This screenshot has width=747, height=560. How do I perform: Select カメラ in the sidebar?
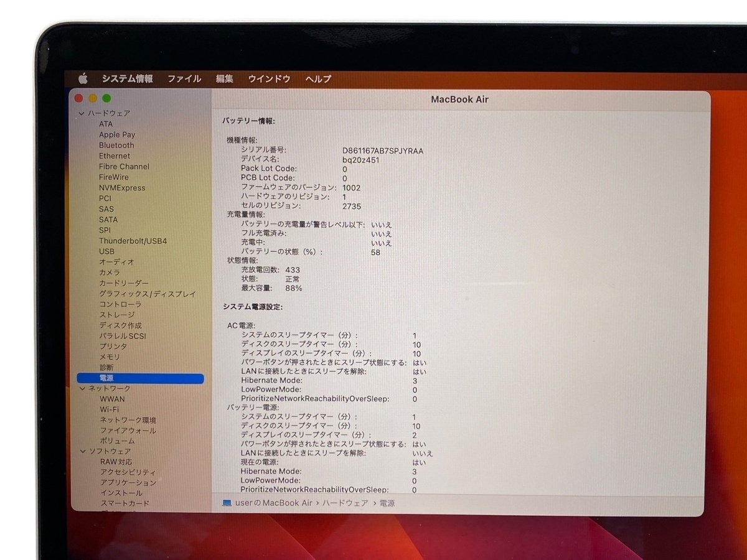pyautogui.click(x=110, y=273)
